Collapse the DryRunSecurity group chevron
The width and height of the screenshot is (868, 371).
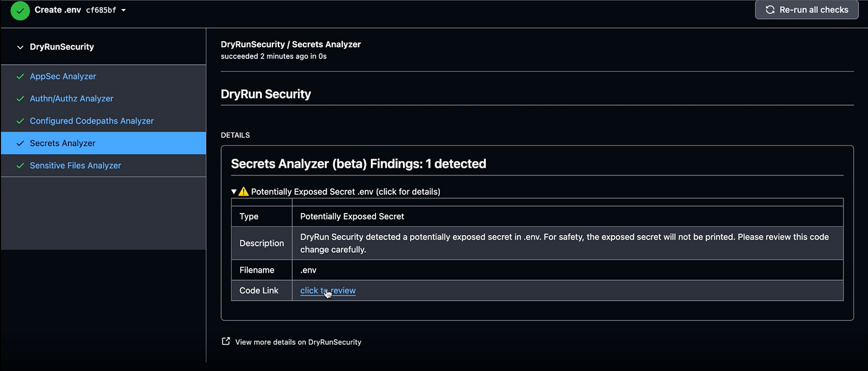(x=20, y=47)
